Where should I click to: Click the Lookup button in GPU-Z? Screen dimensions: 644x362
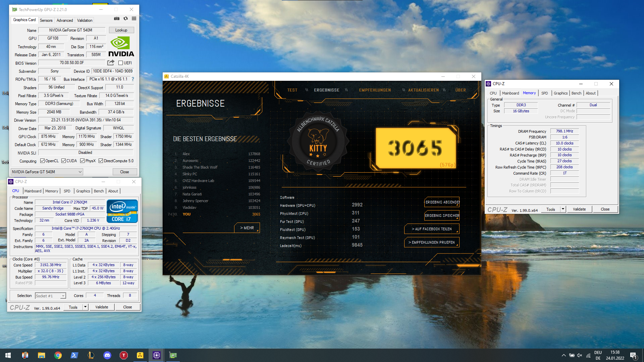coord(121,30)
